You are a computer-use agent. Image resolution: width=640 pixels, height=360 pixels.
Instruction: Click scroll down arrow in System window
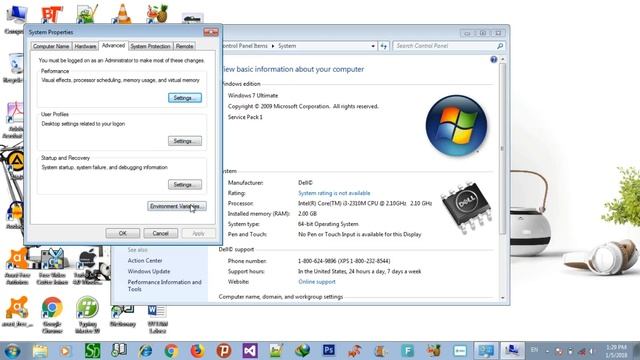(502, 298)
